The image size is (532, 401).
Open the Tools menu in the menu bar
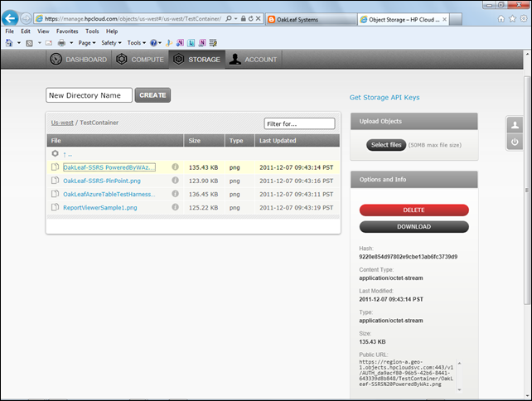(92, 31)
